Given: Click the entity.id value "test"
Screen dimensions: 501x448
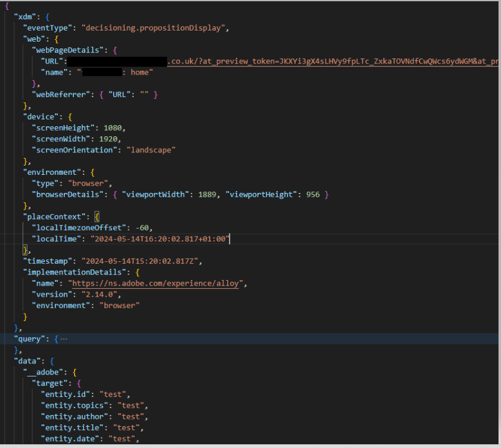Looking at the screenshot, I should pos(113,394).
